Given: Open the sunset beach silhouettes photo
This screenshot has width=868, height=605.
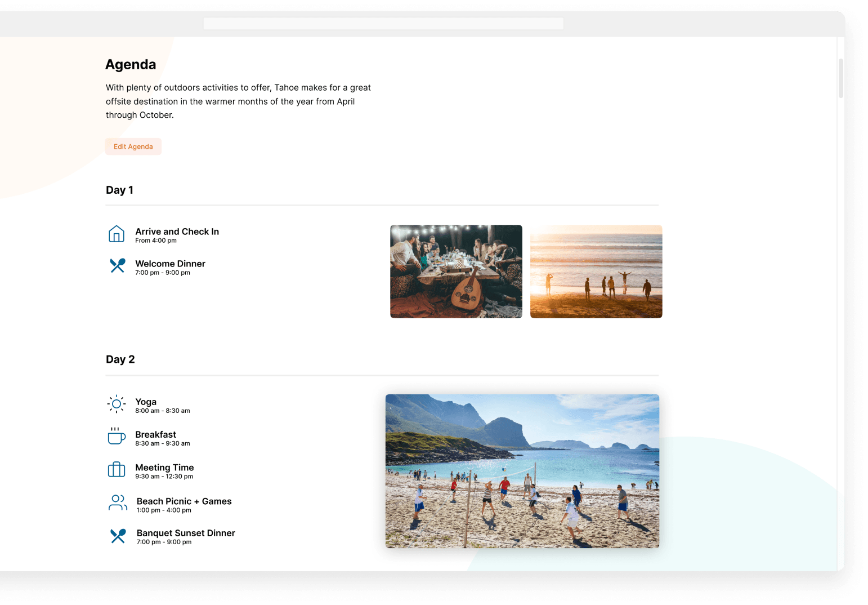Looking at the screenshot, I should [x=596, y=272].
